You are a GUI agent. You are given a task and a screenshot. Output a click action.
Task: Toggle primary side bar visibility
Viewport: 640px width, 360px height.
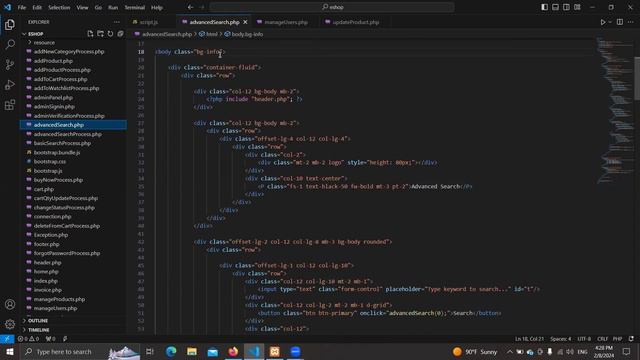click(x=544, y=7)
